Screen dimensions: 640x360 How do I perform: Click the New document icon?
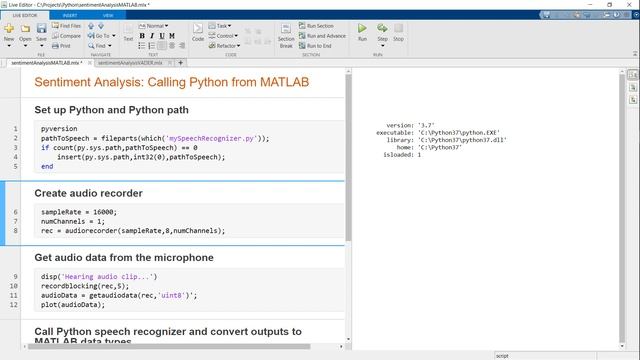coord(9,29)
